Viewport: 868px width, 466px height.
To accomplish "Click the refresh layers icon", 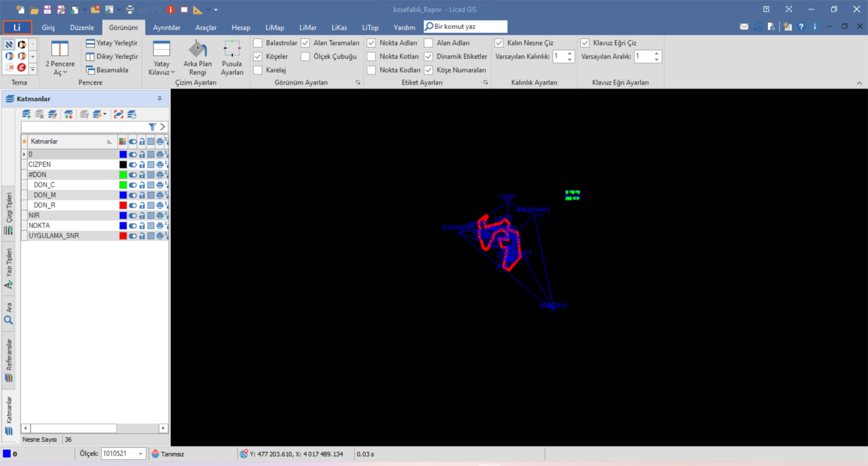I will pyautogui.click(x=132, y=114).
